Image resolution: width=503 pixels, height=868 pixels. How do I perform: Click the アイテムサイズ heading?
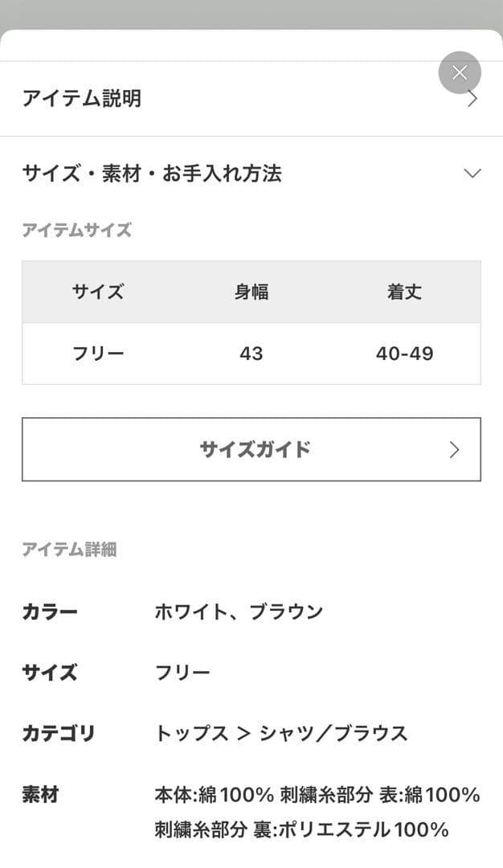[x=76, y=231]
